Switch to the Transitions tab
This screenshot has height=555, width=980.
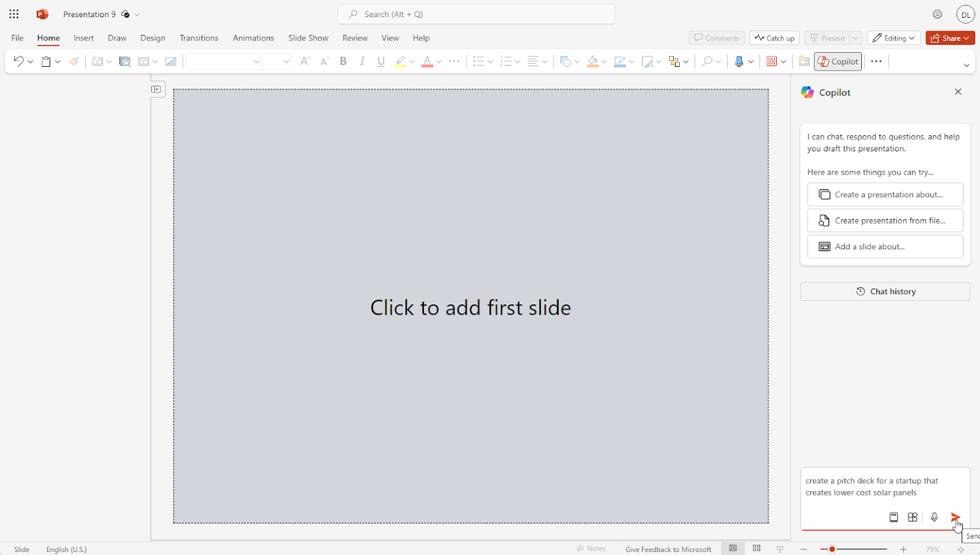pyautogui.click(x=198, y=38)
